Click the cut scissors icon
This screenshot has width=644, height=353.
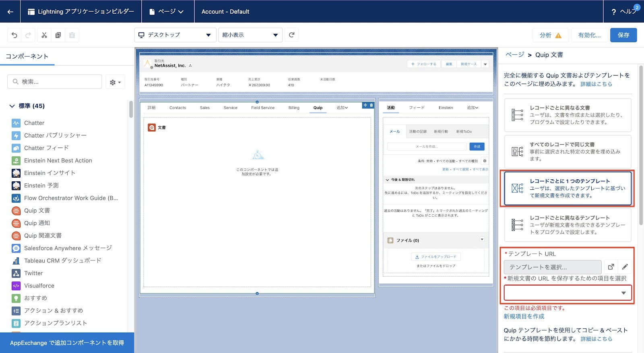[44, 35]
